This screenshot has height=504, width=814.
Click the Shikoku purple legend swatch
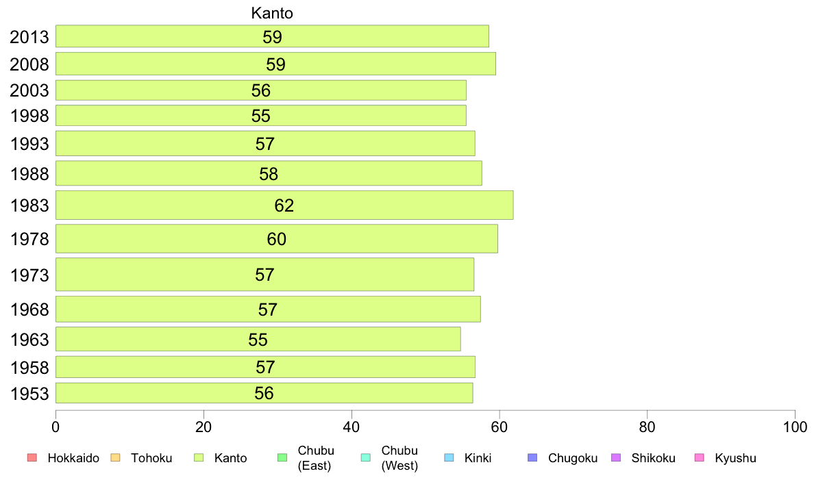point(616,457)
